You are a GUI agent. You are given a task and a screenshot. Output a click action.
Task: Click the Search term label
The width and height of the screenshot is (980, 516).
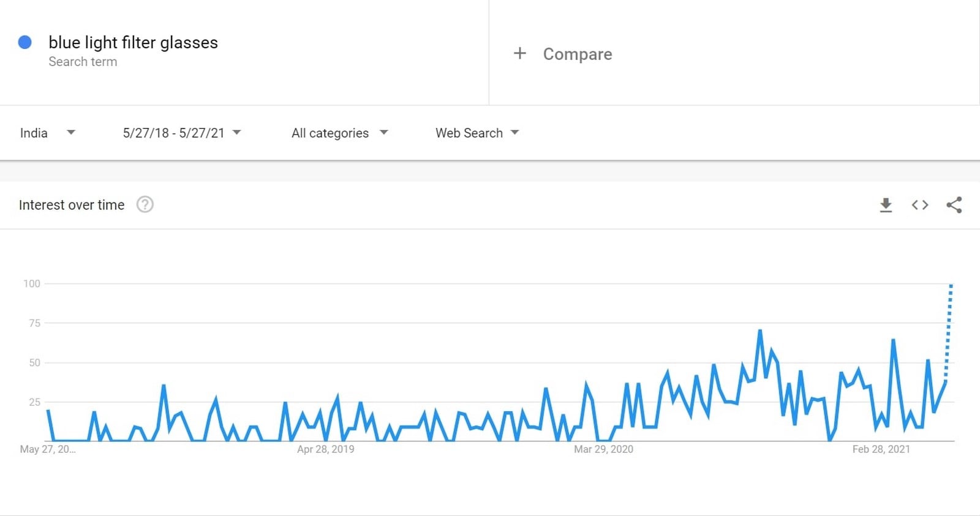(83, 62)
